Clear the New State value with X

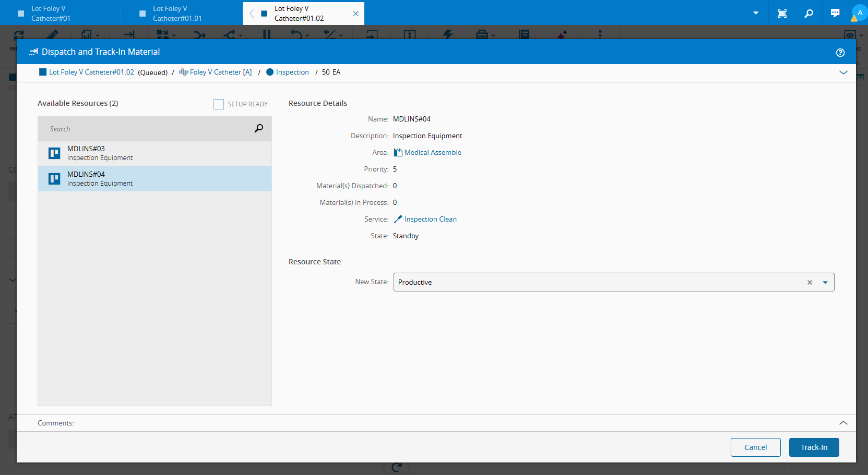(810, 282)
